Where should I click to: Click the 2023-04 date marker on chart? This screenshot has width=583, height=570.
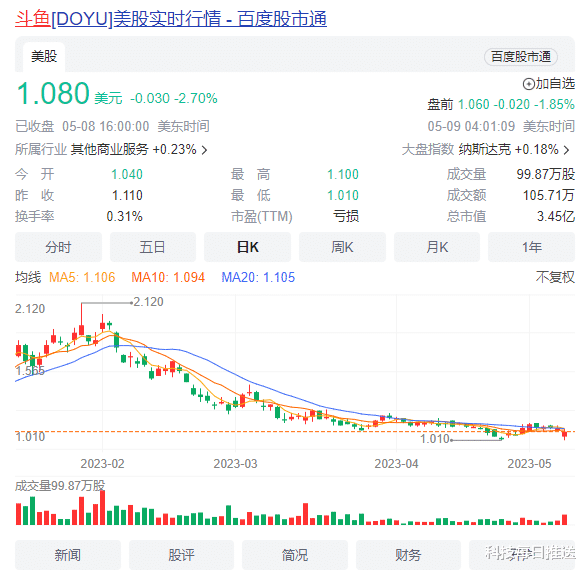[396, 464]
